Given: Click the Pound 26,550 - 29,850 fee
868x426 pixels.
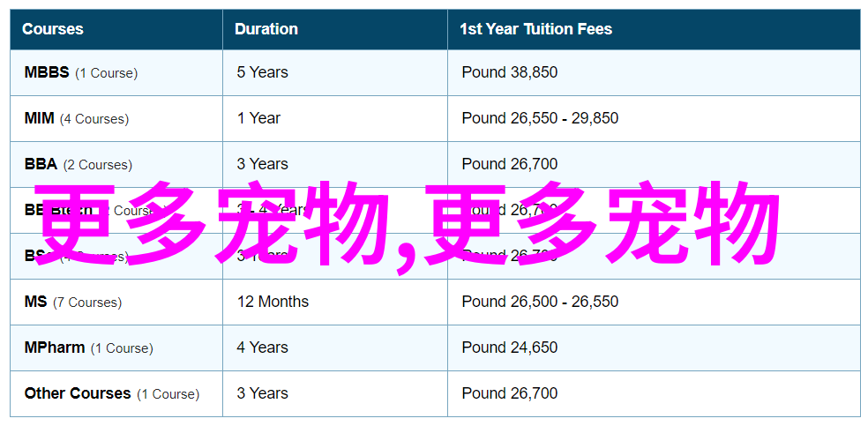Looking at the screenshot, I should coord(540,118).
